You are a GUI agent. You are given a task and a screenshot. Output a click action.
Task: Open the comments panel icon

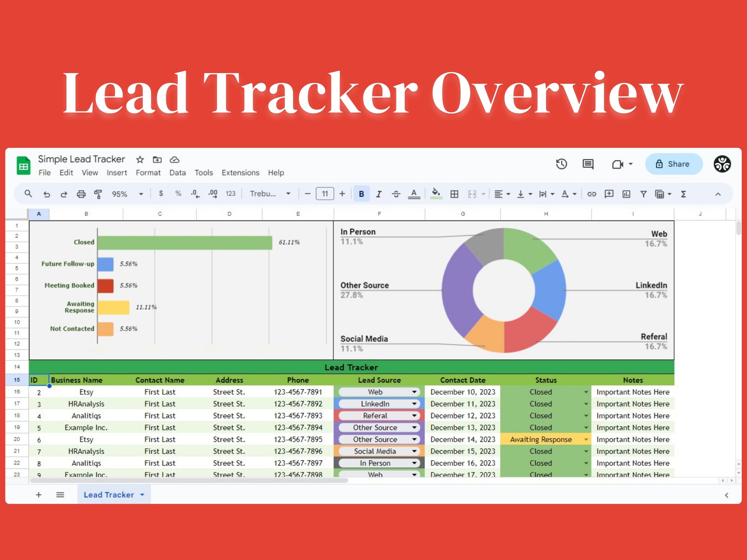coord(588,164)
